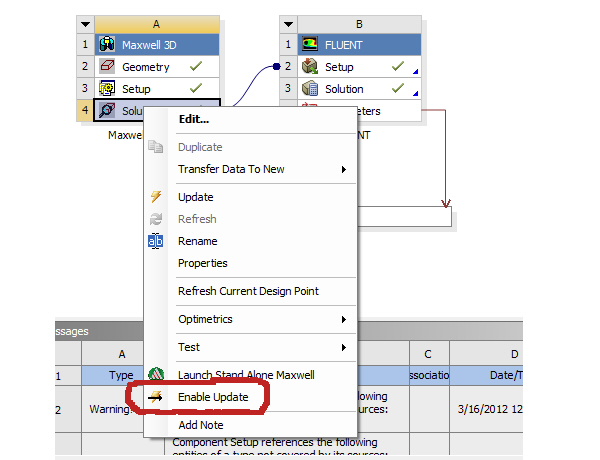
Task: Click the Warning message type cell
Action: pyautogui.click(x=111, y=409)
